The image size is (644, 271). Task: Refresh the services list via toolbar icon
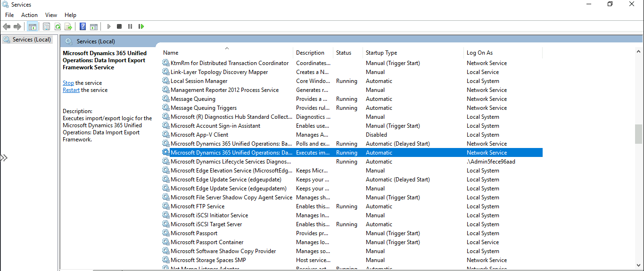(x=58, y=26)
